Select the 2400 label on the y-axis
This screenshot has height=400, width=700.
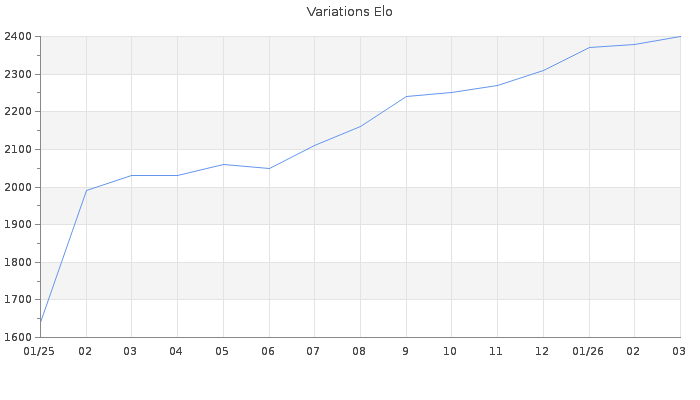17,37
